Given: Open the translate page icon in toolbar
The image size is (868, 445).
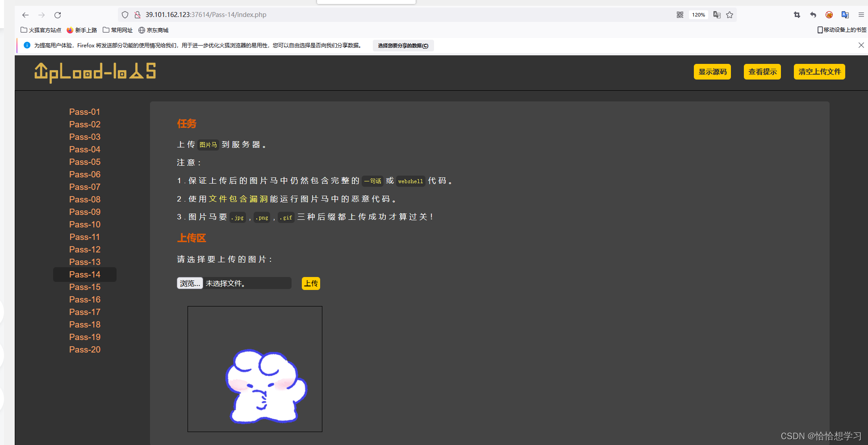Looking at the screenshot, I should tap(845, 15).
